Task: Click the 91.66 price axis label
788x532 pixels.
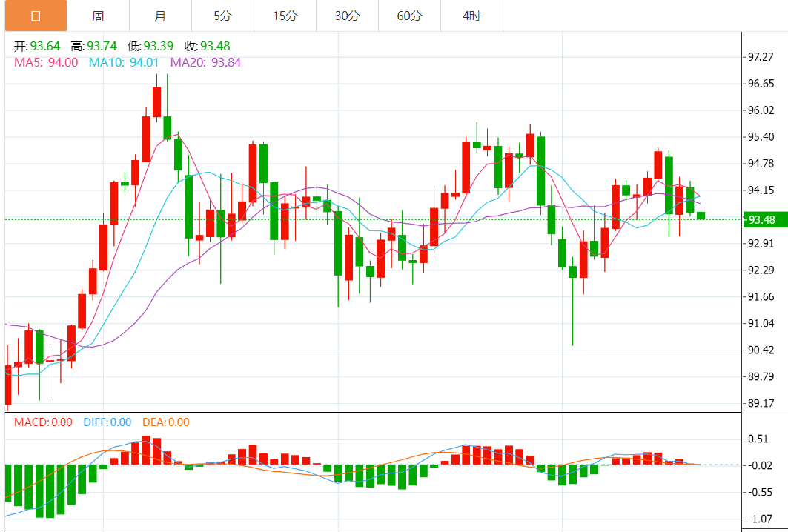Action: (x=761, y=296)
